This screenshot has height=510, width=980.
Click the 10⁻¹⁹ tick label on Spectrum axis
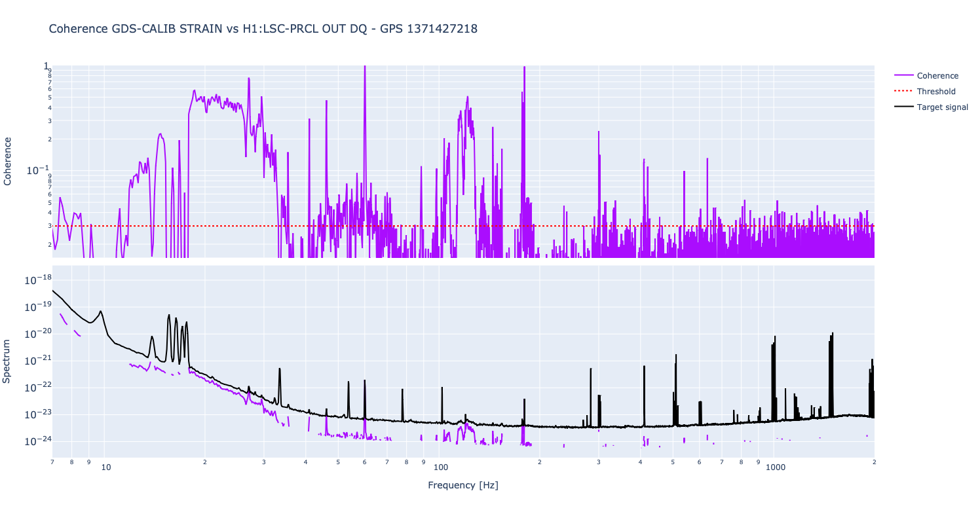click(x=36, y=307)
